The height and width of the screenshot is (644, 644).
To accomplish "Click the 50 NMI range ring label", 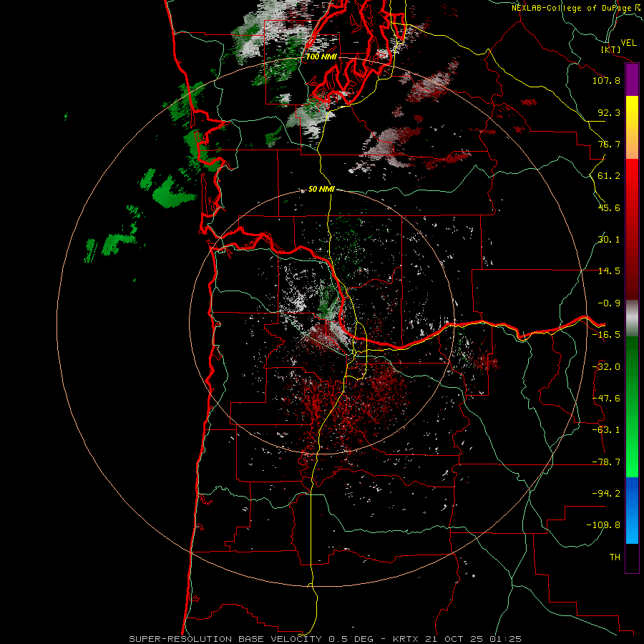I will [x=321, y=190].
